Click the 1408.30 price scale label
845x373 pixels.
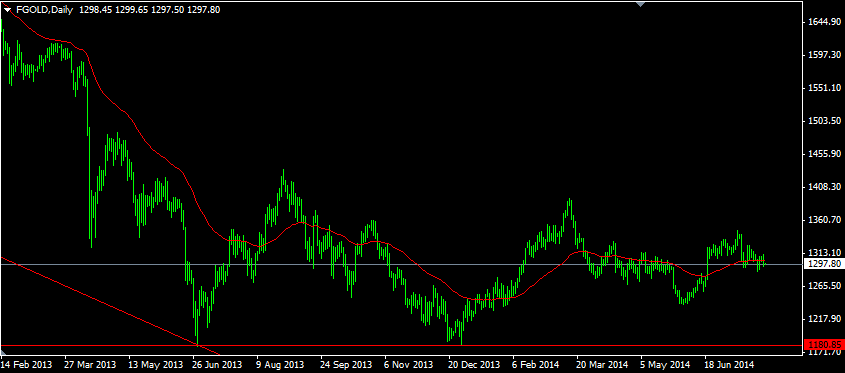(824, 187)
